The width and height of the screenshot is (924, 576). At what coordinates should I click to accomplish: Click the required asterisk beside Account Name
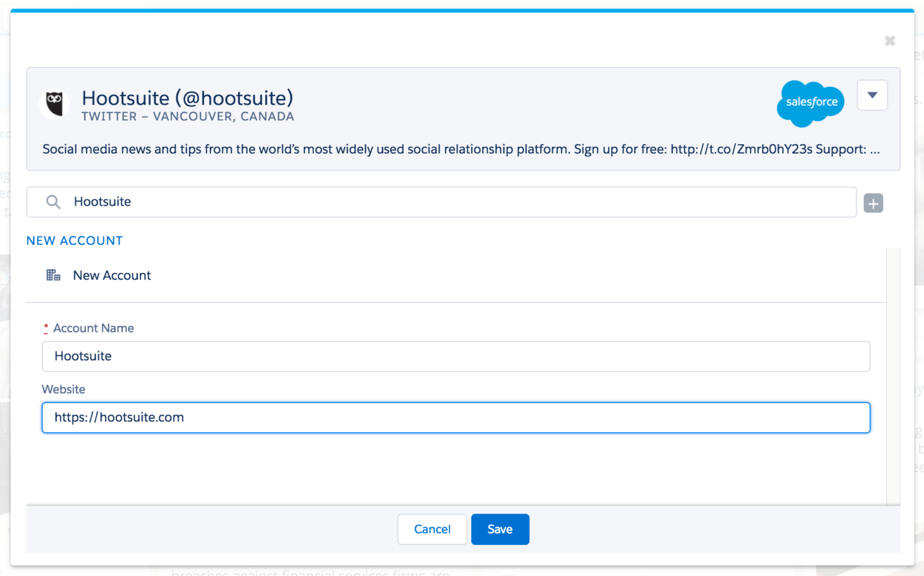(46, 328)
